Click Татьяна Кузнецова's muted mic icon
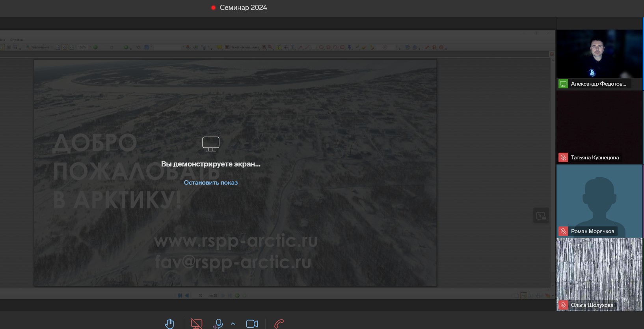Viewport: 644px width, 329px height. [x=563, y=157]
